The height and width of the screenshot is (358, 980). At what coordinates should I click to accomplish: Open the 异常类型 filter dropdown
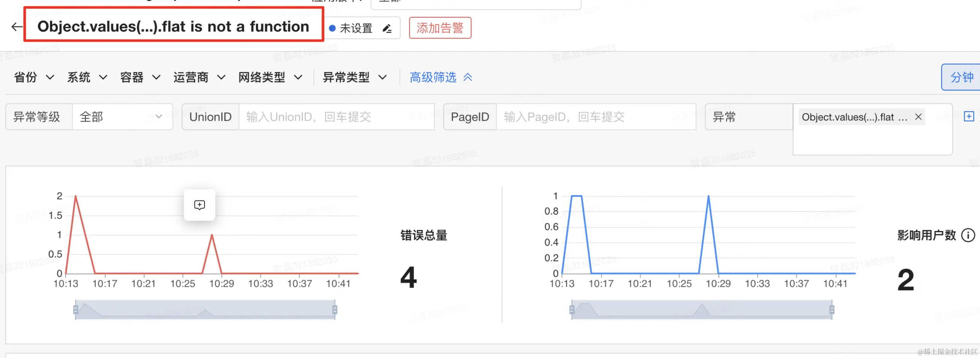coord(355,77)
